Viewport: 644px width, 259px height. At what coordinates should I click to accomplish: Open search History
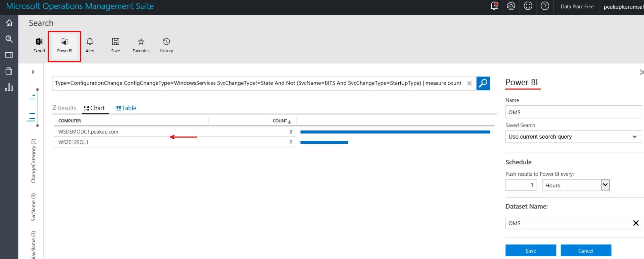point(166,46)
